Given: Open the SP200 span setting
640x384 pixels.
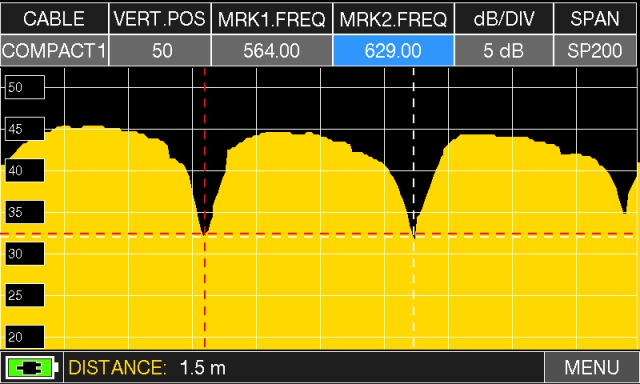Looking at the screenshot, I should (595, 51).
